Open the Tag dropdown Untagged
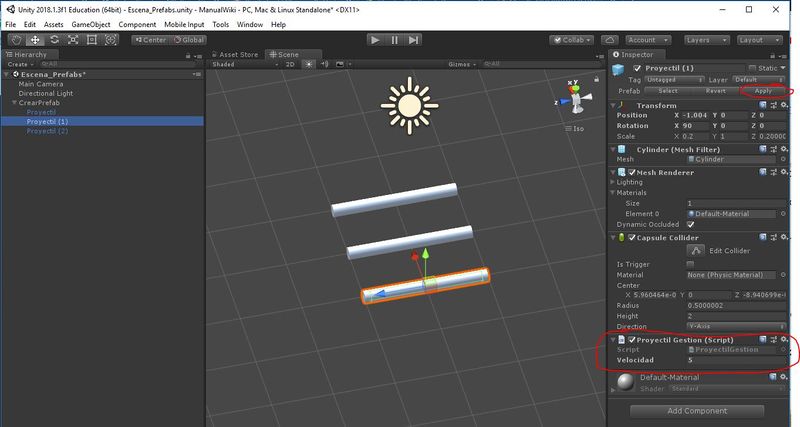The image size is (800, 427). (x=675, y=80)
